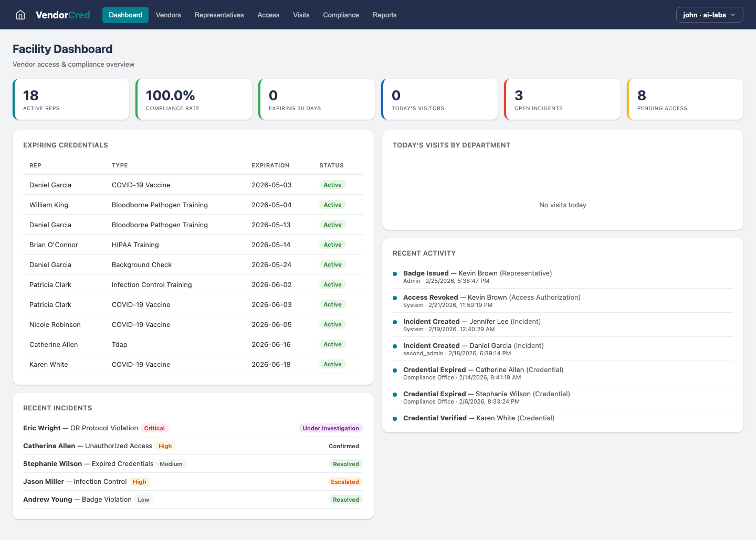This screenshot has width=756, height=540.
Task: Click the Critical badge on Eric Wright's incident
Action: [x=154, y=428]
